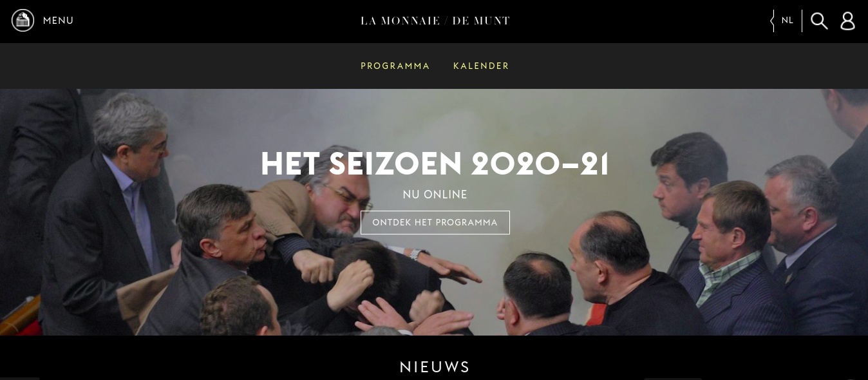The image size is (868, 380).
Task: Click the LA MONNAIE / DE MUNT title
Action: 435,21
